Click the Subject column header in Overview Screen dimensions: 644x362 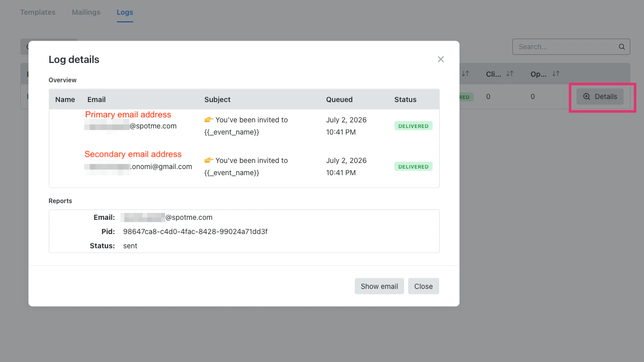click(218, 100)
